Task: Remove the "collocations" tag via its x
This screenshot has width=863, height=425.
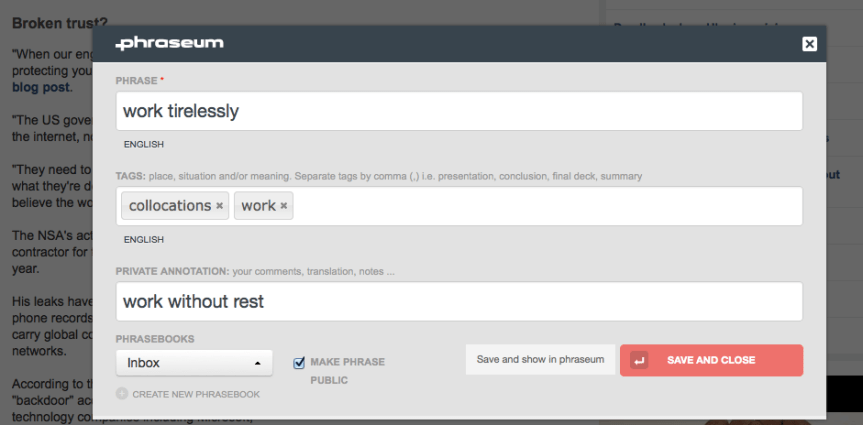Action: [220, 206]
